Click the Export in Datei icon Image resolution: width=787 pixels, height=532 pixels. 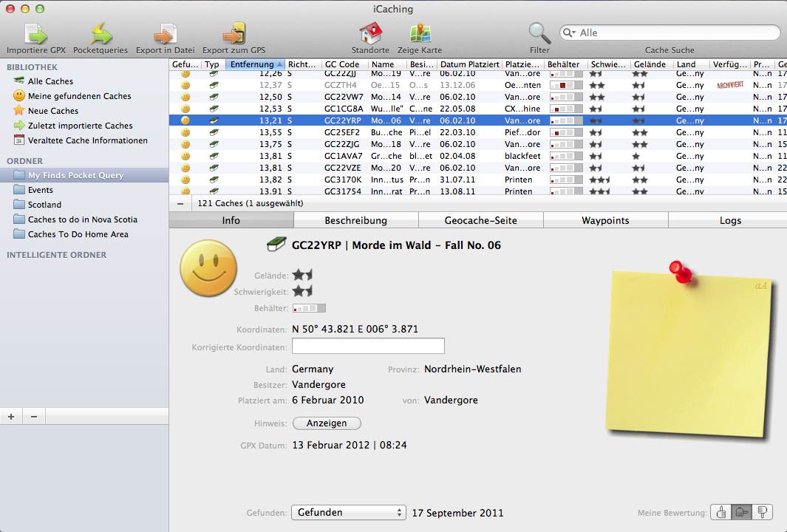point(165,34)
